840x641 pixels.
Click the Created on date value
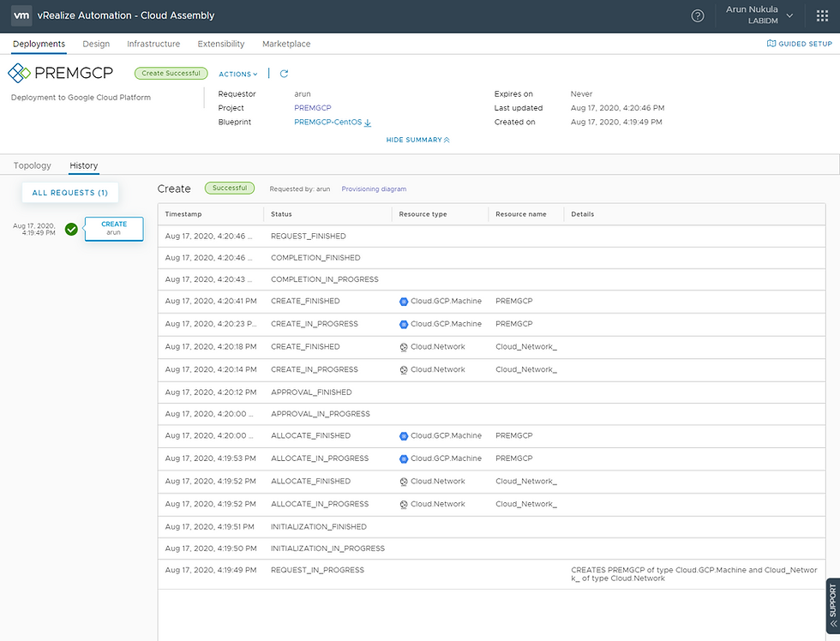616,122
